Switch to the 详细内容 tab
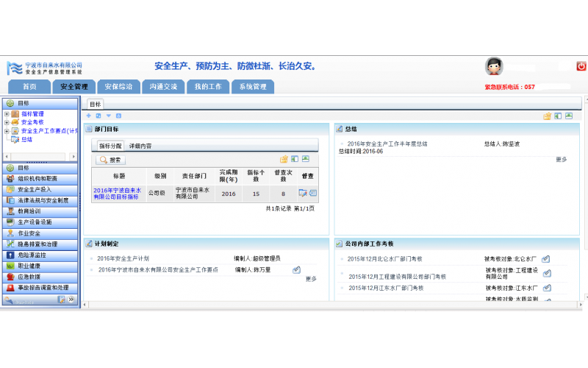Image resolution: width=588 pixels, height=368 pixels. 140,146
